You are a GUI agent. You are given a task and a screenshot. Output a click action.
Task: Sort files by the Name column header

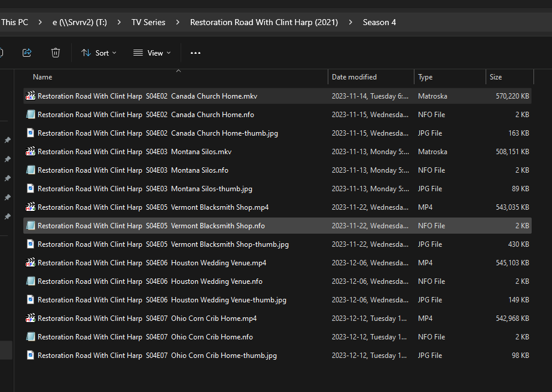[42, 77]
